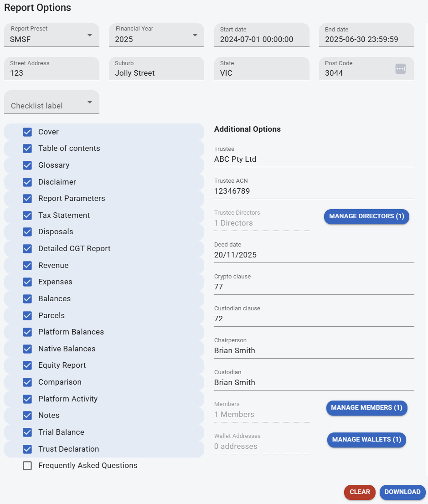Click the Chairperson input showing Brian Smith
The width and height of the screenshot is (428, 504).
314,350
